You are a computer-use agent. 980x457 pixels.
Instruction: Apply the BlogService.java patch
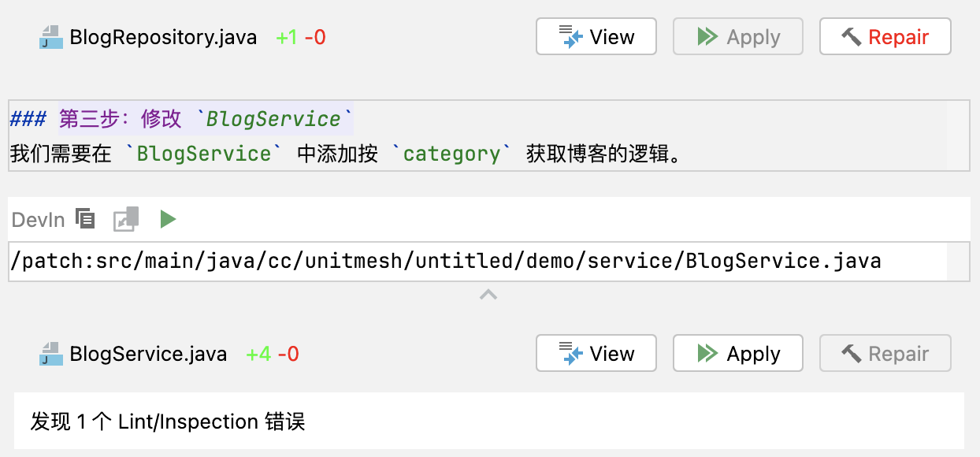point(738,354)
